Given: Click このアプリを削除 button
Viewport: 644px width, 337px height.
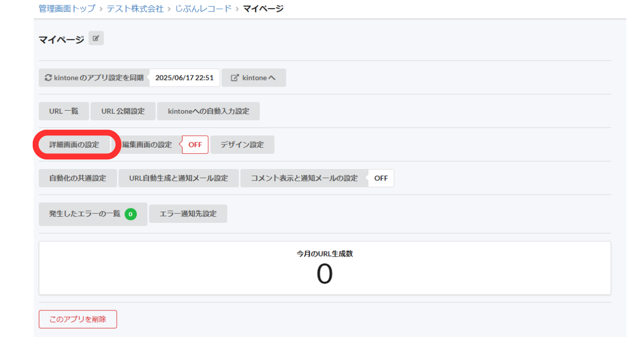Looking at the screenshot, I should point(78,319).
